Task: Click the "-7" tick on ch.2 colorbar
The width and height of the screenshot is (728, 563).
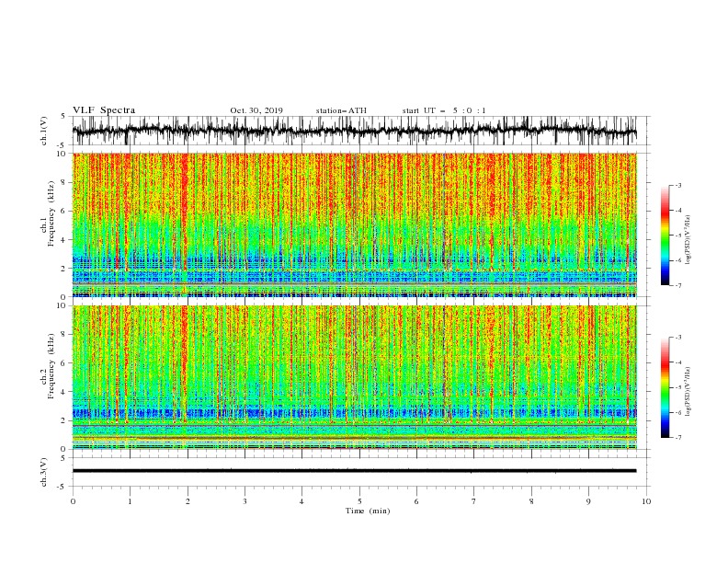Action: [x=678, y=437]
